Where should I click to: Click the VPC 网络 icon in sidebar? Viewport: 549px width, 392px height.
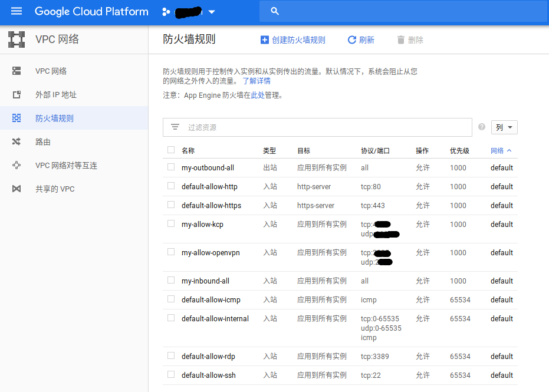click(17, 71)
